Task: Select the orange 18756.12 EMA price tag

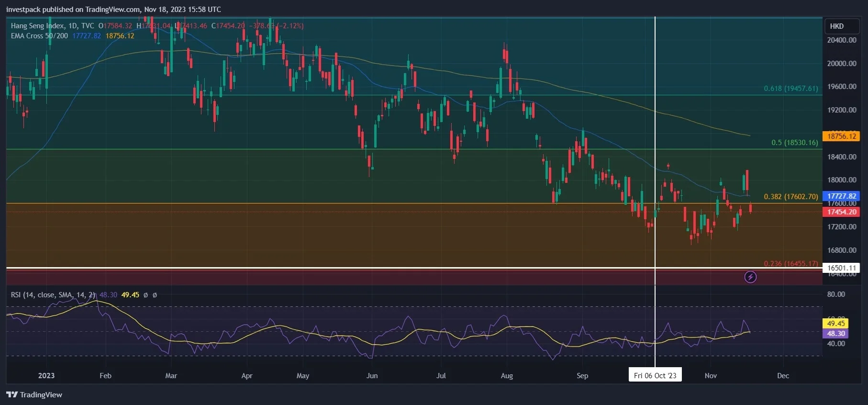Action: click(x=842, y=136)
